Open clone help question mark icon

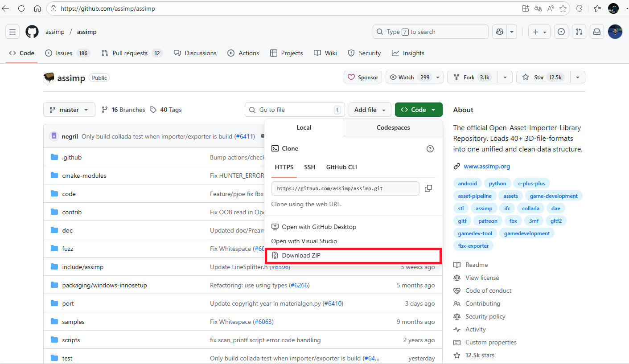click(x=430, y=149)
